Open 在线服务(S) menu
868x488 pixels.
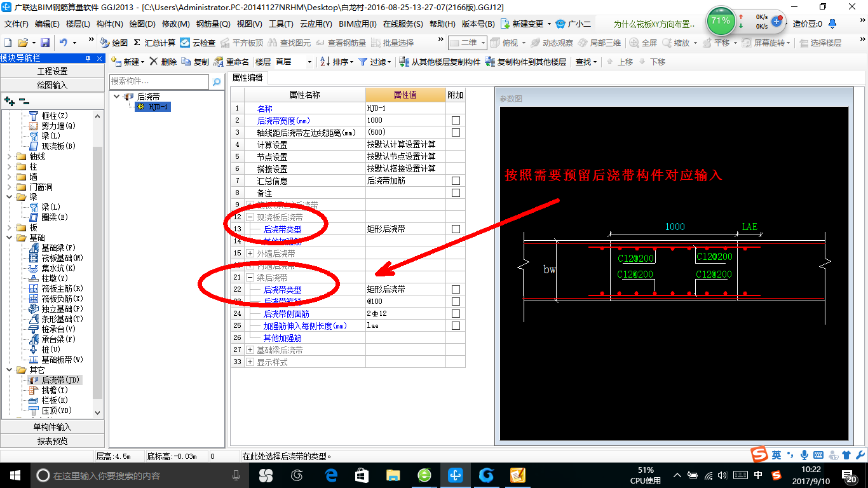click(x=403, y=24)
